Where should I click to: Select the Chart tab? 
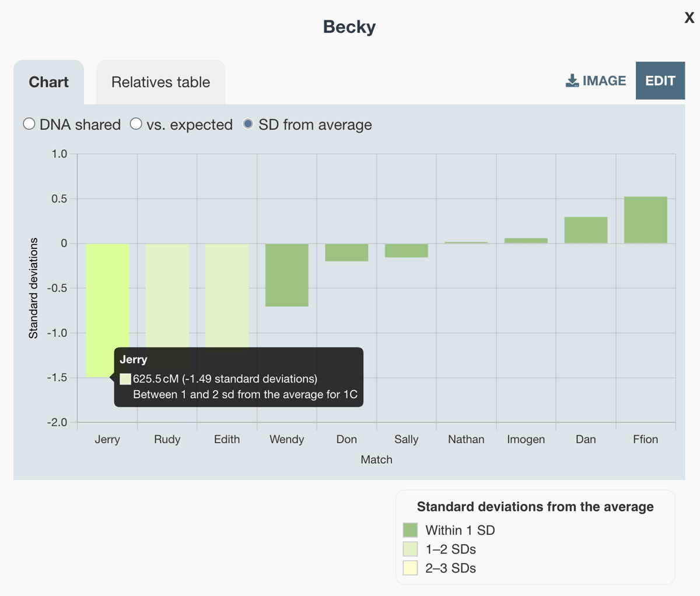click(x=48, y=82)
